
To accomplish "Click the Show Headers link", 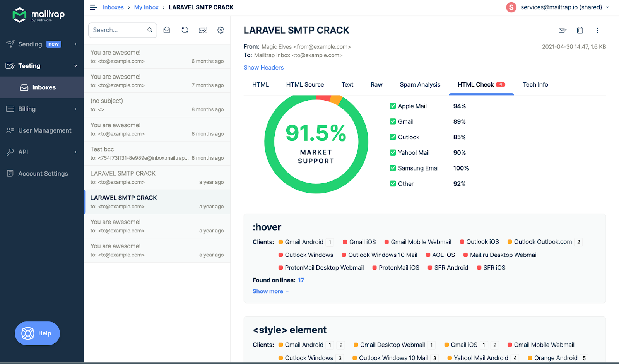I will tap(263, 68).
